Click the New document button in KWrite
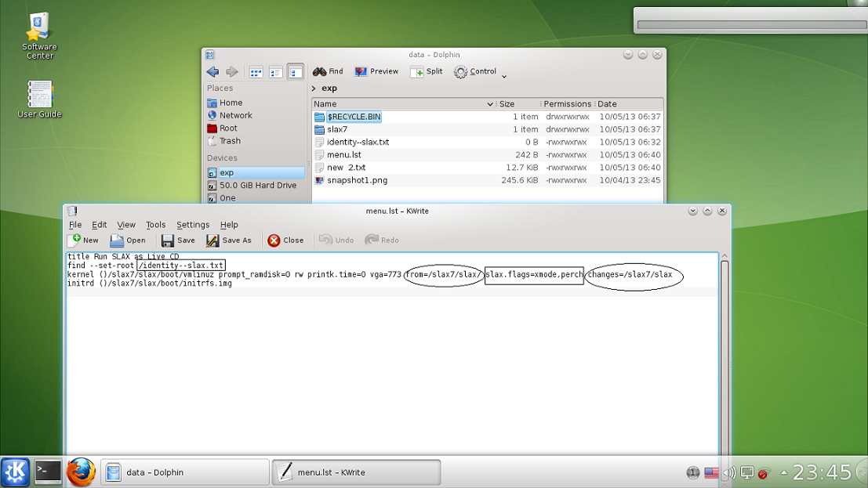Screen dimensions: 868x488 coord(83,240)
